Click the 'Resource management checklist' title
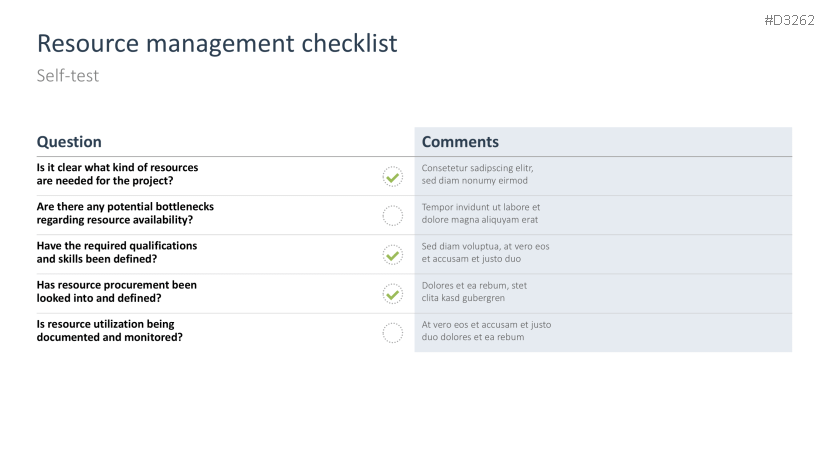 [x=217, y=44]
